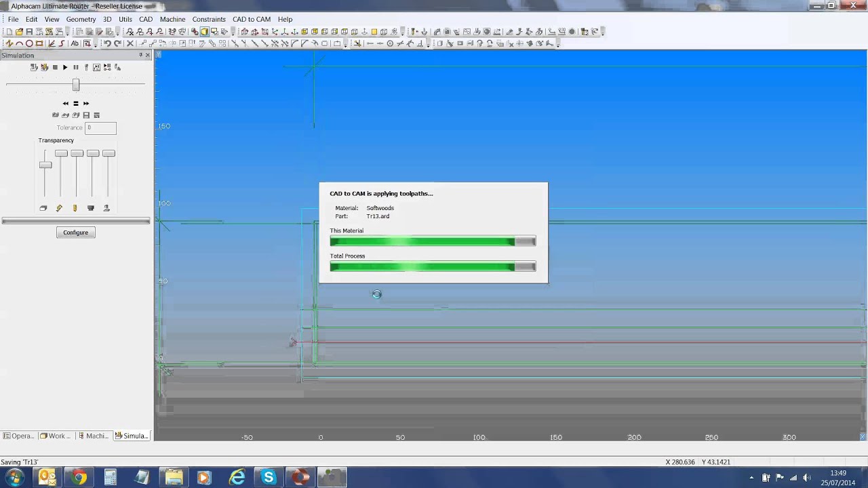Open the Geometry menu
The height and width of the screenshot is (488, 868).
pyautogui.click(x=81, y=19)
